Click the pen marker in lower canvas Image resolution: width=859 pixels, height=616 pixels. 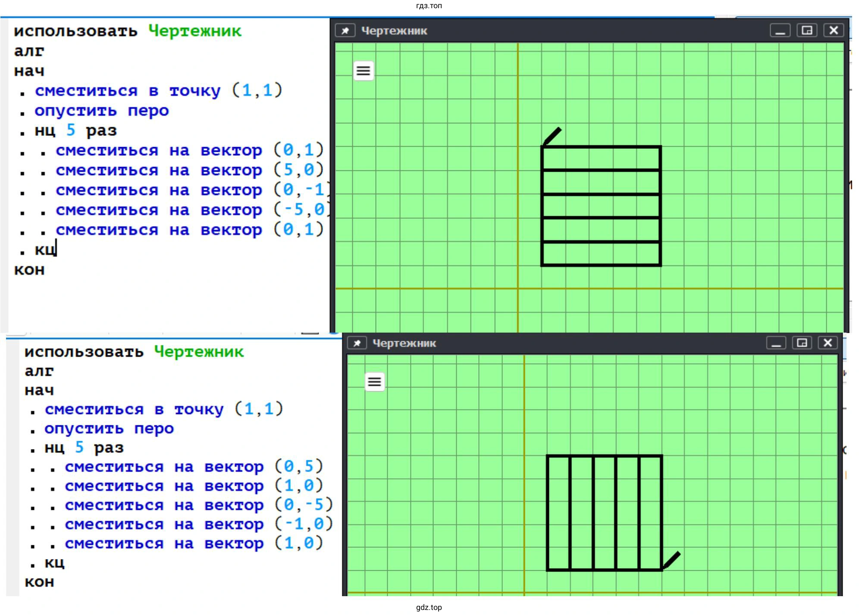672,560
